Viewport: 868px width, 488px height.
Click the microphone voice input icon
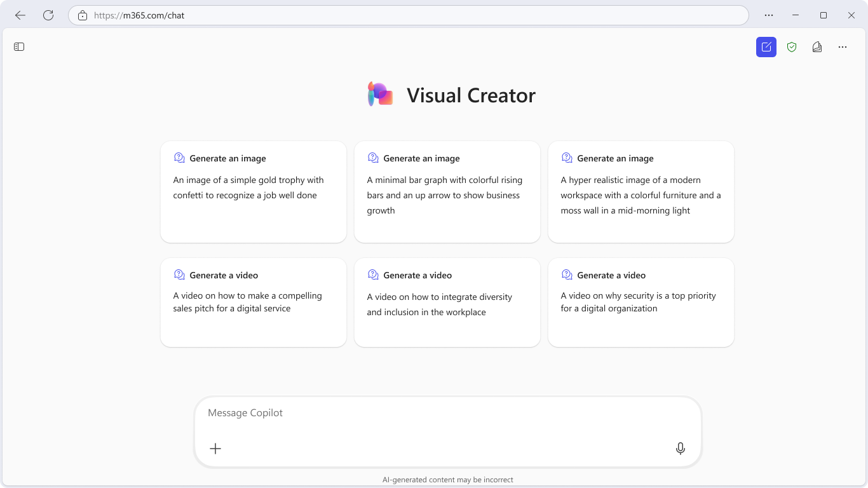point(681,449)
